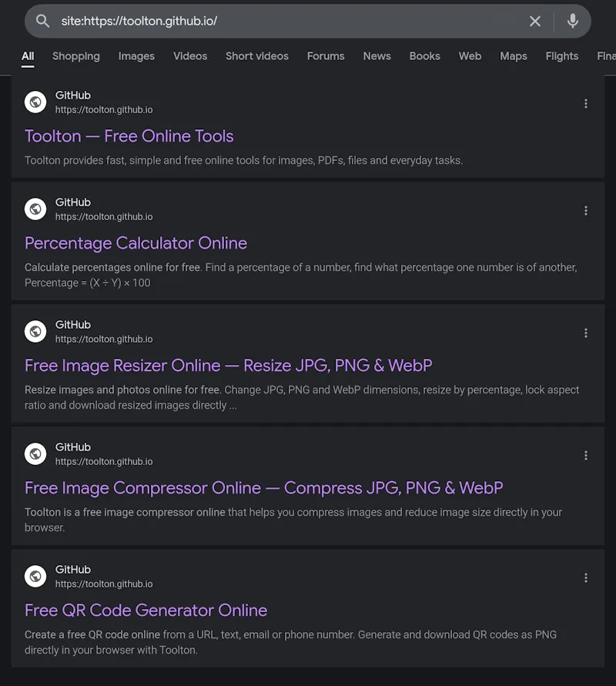Screen dimensions: 616x686
Task: Open the Short videos tab
Action: [257, 56]
